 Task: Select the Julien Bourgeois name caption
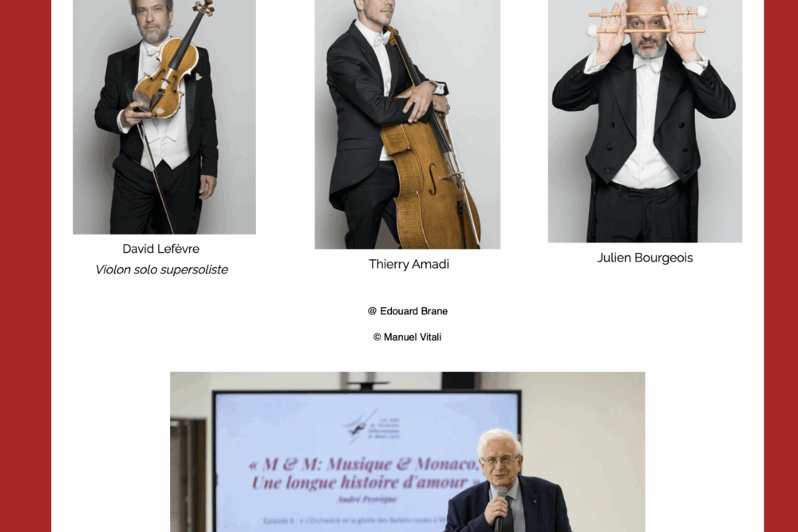[645, 258]
